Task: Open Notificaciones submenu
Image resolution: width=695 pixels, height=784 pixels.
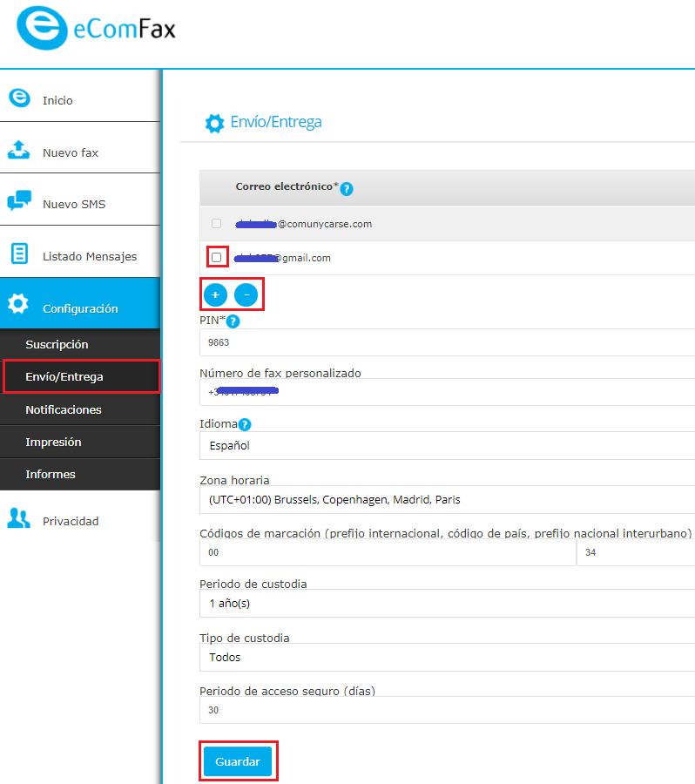Action: pyautogui.click(x=80, y=409)
